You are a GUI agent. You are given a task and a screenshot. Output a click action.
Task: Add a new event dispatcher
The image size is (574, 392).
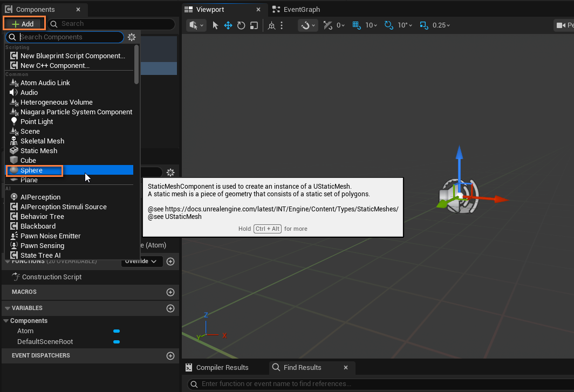170,356
